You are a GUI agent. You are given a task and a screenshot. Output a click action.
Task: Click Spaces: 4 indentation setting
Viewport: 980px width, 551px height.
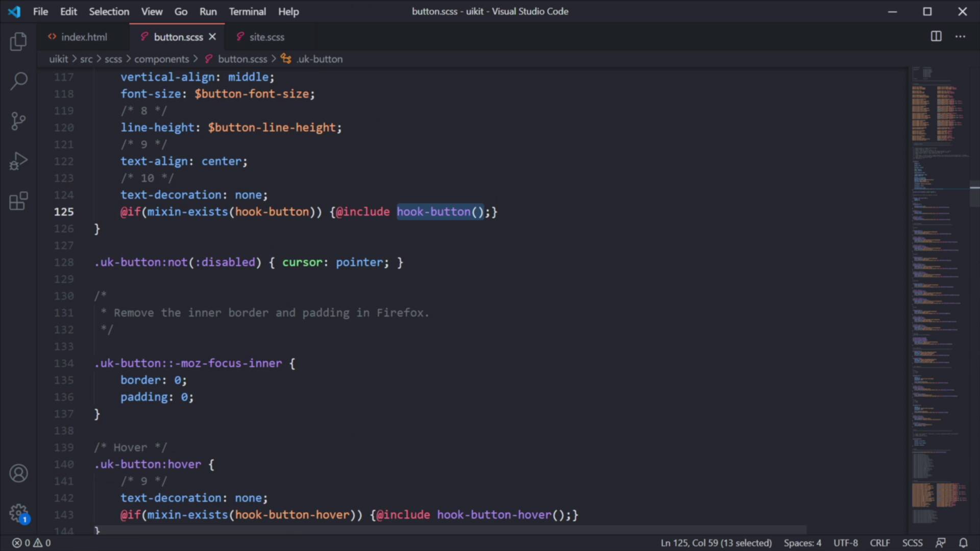click(x=802, y=543)
